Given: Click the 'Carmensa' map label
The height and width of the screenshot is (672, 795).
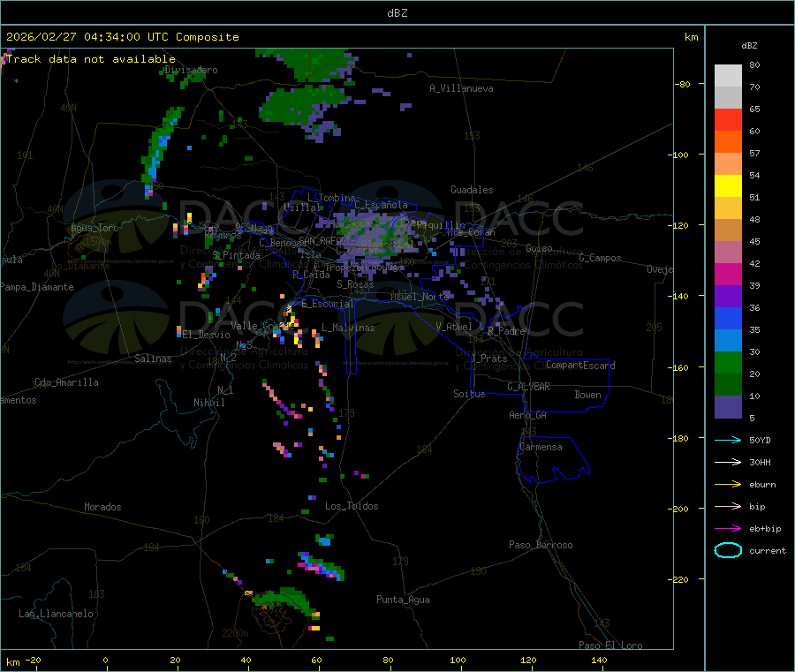Looking at the screenshot, I should (541, 447).
